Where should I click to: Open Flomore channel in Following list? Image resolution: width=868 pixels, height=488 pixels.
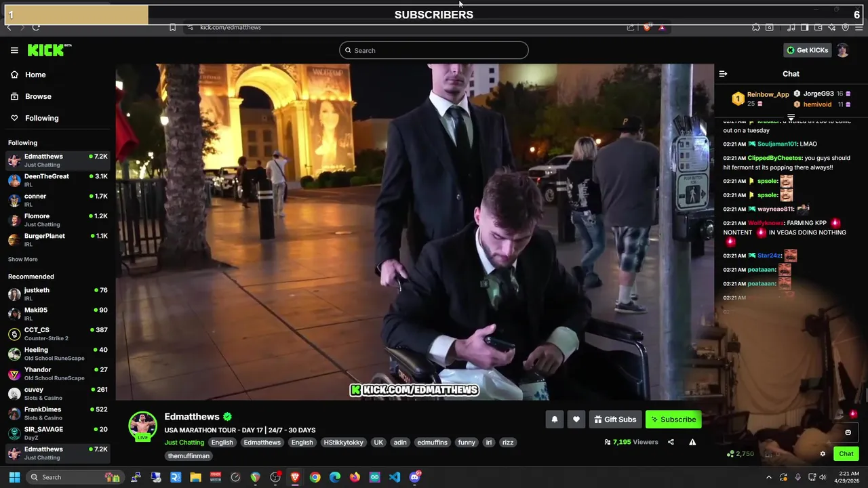(x=58, y=220)
